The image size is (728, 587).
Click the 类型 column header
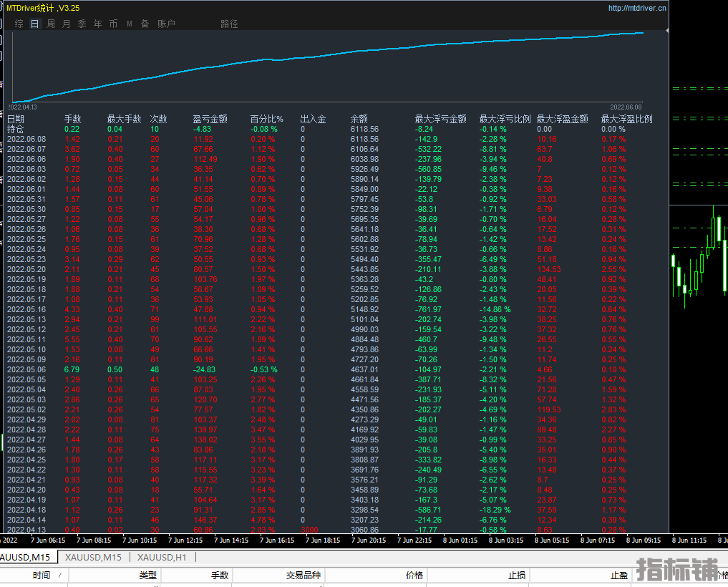147,575
